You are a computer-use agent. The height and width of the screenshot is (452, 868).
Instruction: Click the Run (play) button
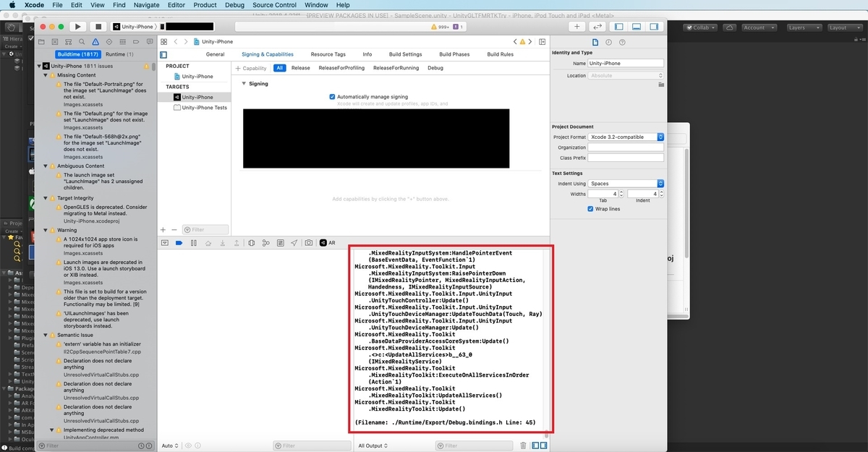[x=78, y=27]
